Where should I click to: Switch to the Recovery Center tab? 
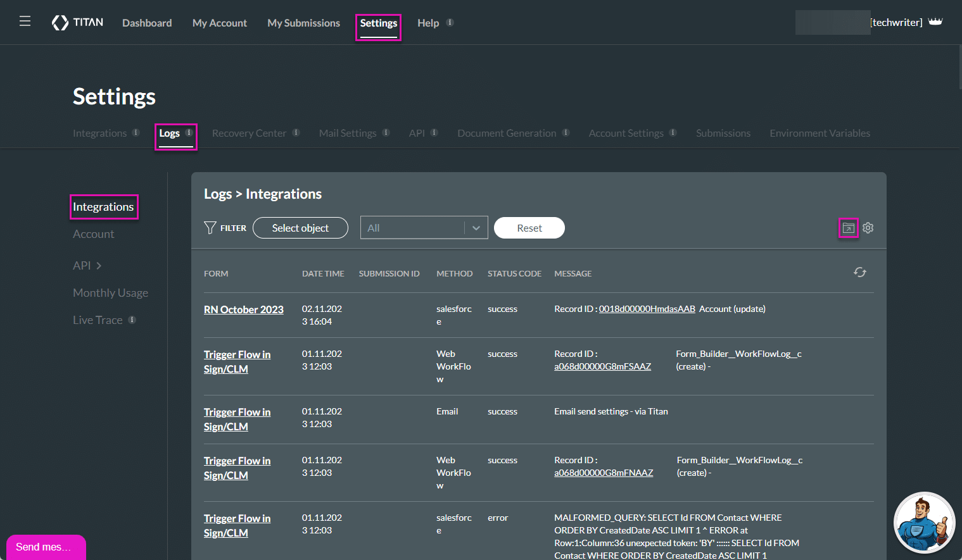(249, 134)
